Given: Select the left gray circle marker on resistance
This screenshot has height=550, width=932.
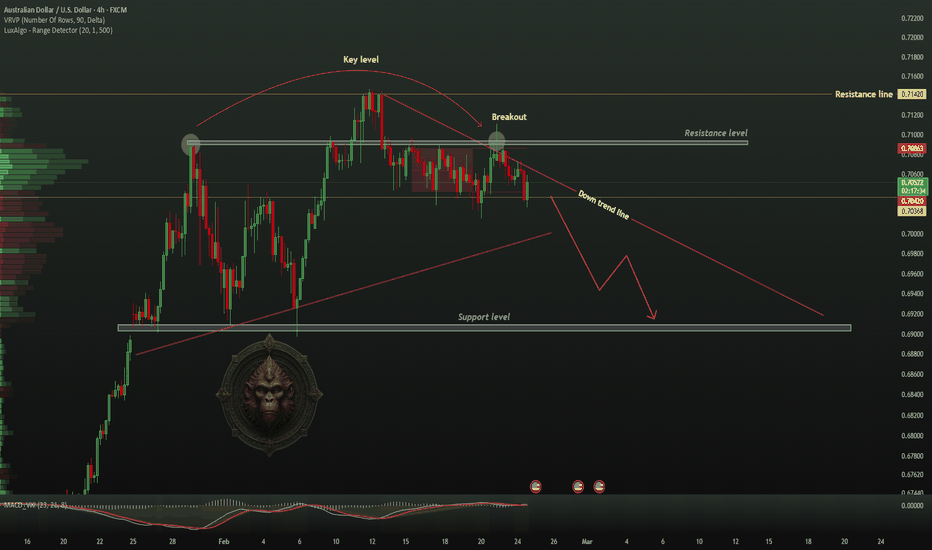Looking at the screenshot, I should [191, 144].
